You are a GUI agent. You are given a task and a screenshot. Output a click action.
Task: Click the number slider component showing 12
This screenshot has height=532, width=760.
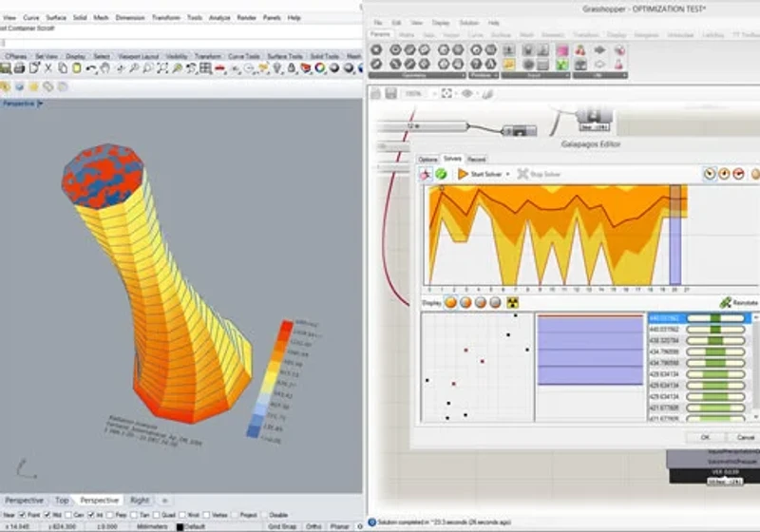tap(423, 126)
